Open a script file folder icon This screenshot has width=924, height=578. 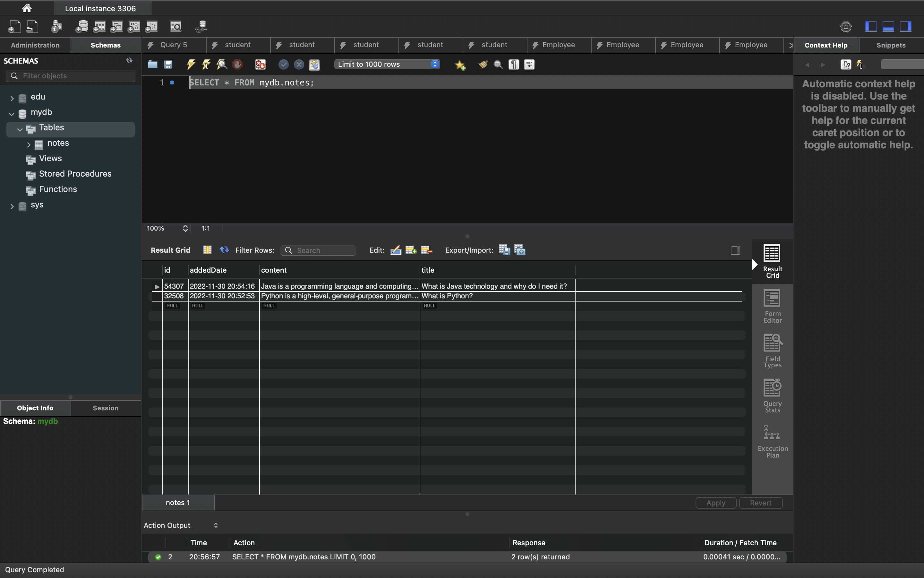tap(153, 65)
